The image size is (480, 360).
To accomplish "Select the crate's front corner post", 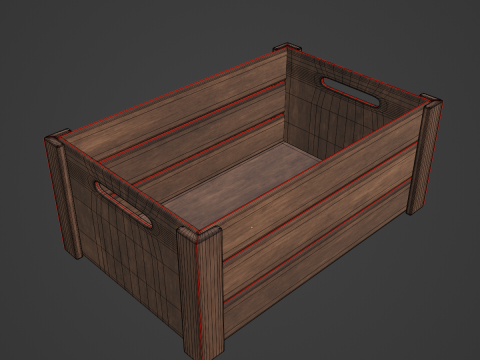I will coord(201,293).
